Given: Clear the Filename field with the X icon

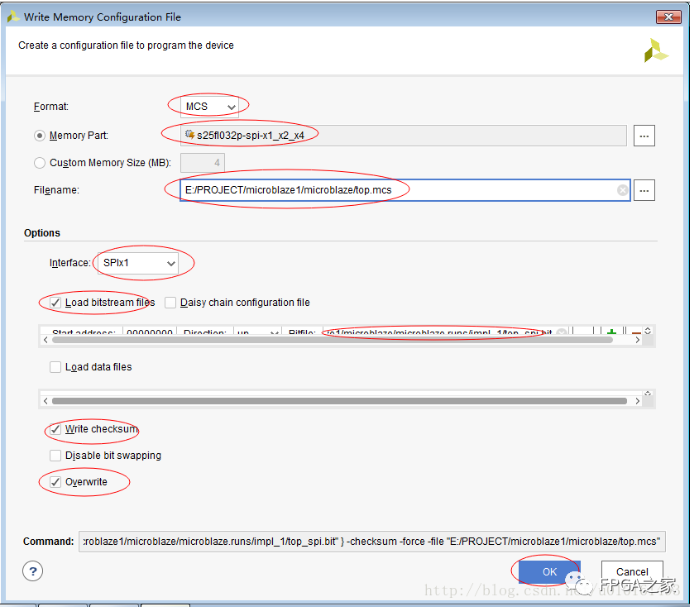Looking at the screenshot, I should click(622, 190).
